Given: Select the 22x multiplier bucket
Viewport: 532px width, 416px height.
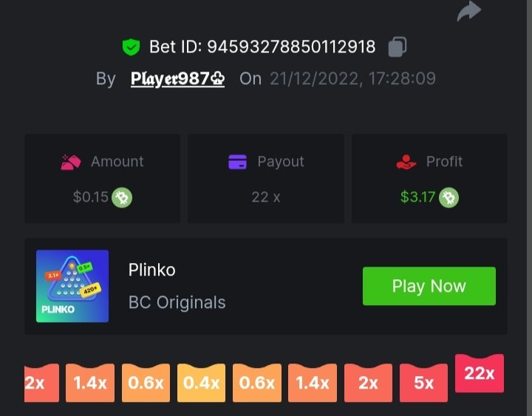Looking at the screenshot, I should click(480, 373).
